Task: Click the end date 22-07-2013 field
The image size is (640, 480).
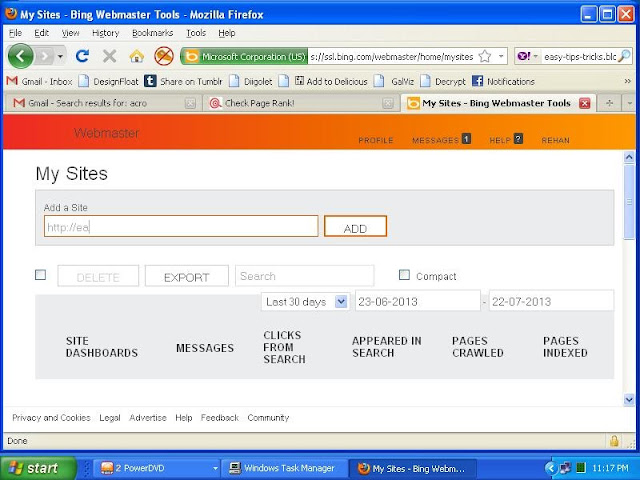Action: click(x=551, y=302)
